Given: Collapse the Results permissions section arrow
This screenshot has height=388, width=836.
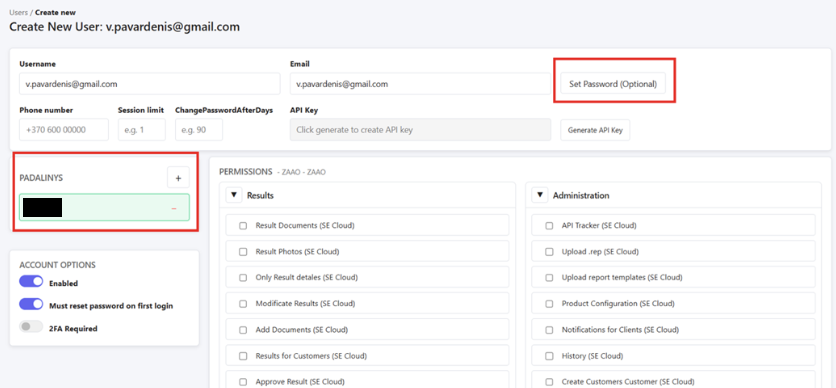Looking at the screenshot, I should (234, 195).
